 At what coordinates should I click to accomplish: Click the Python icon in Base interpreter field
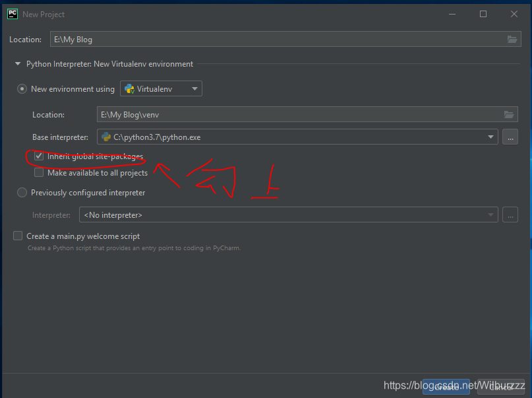106,137
